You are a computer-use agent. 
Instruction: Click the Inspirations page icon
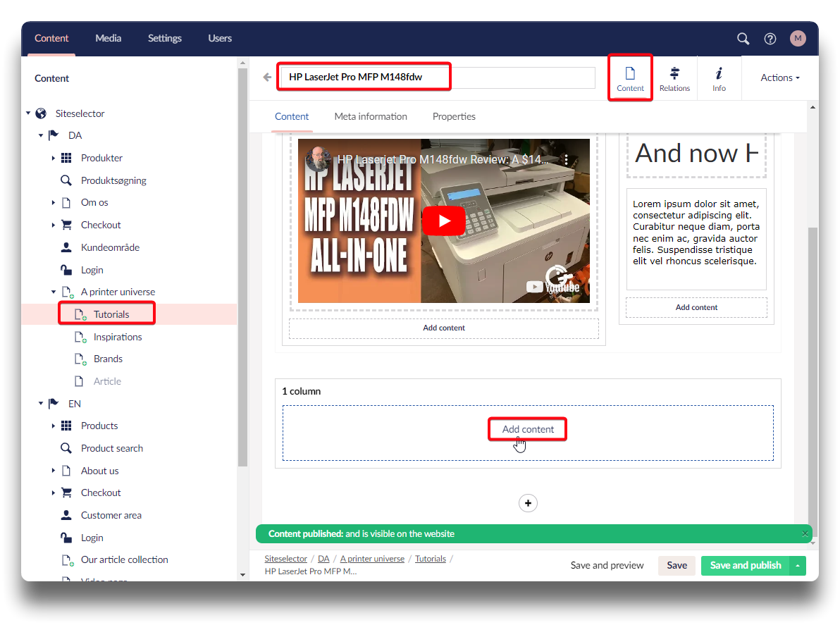(x=80, y=337)
